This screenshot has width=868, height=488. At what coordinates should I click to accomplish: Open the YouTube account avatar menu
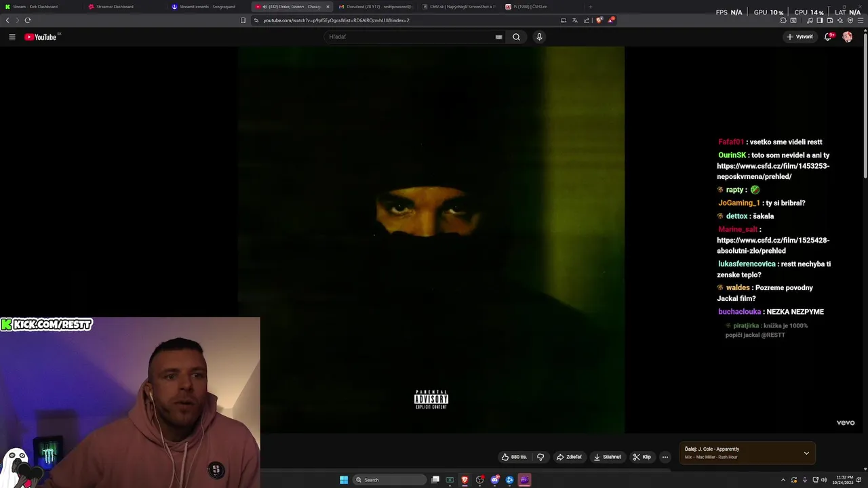click(x=848, y=37)
